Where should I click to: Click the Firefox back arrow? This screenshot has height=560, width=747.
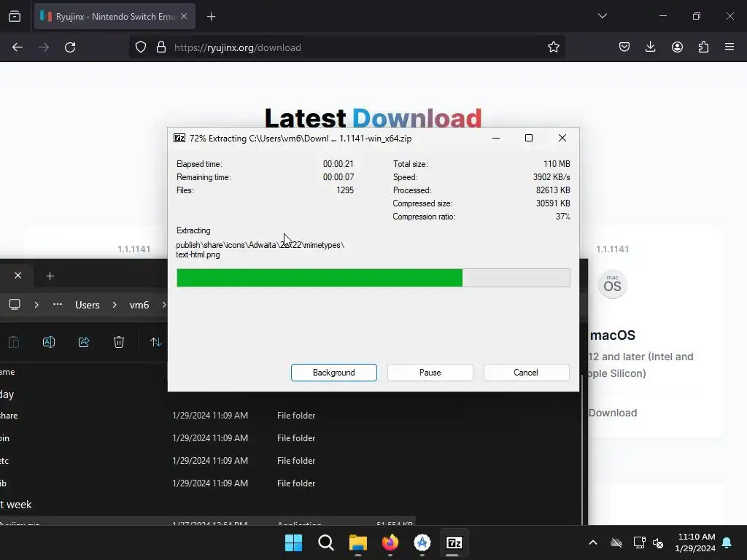point(18,47)
